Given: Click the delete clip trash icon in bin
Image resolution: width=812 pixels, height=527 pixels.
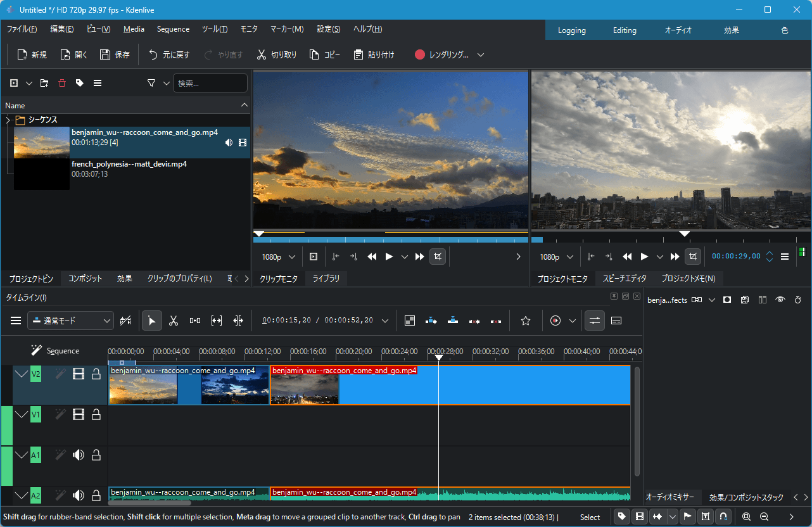Looking at the screenshot, I should click(61, 83).
